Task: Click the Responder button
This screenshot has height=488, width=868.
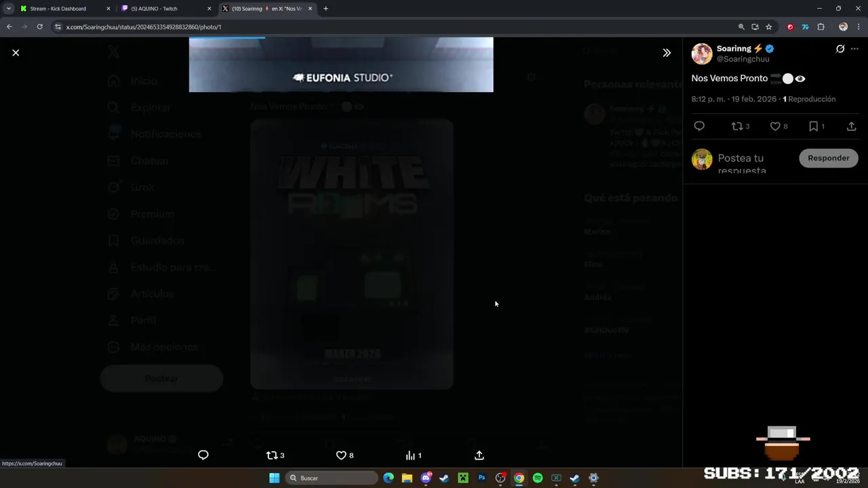Action: pyautogui.click(x=828, y=158)
